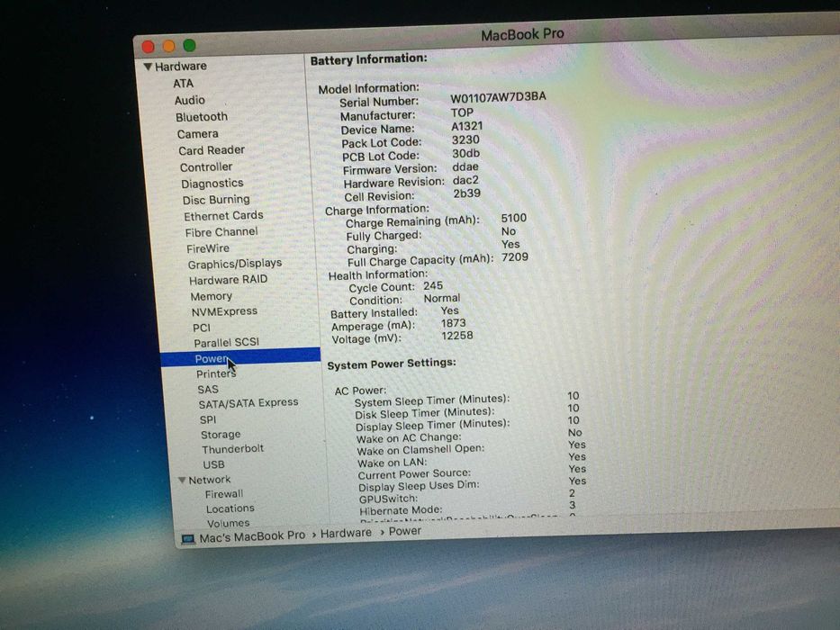Open Ethernet Cards entry
Viewport: 840px width, 630px height.
click(x=223, y=216)
